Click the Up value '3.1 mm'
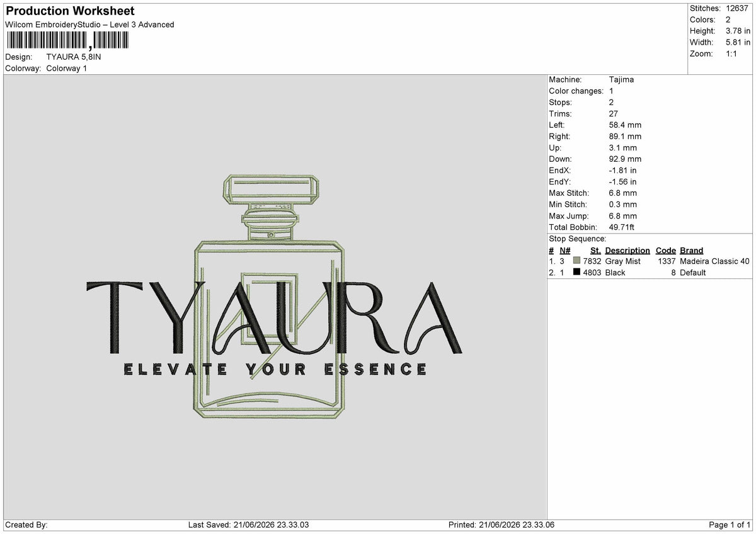This screenshot has width=756, height=534. [x=622, y=147]
